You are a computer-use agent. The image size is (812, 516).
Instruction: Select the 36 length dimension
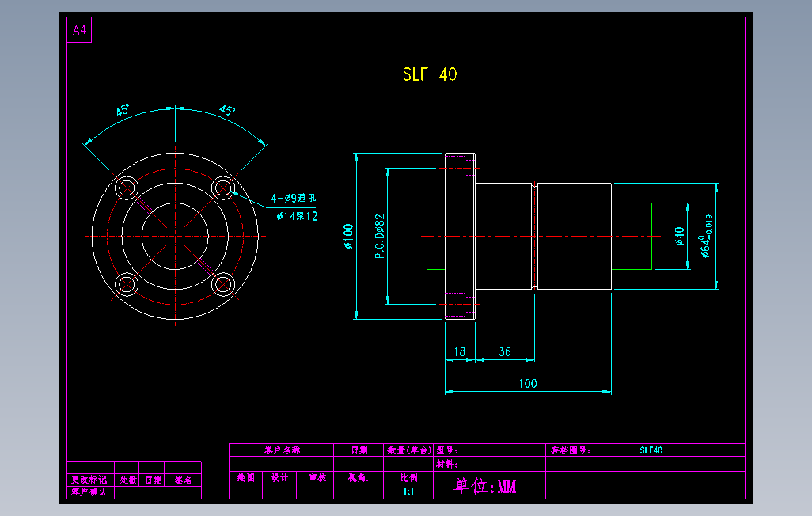tap(505, 351)
